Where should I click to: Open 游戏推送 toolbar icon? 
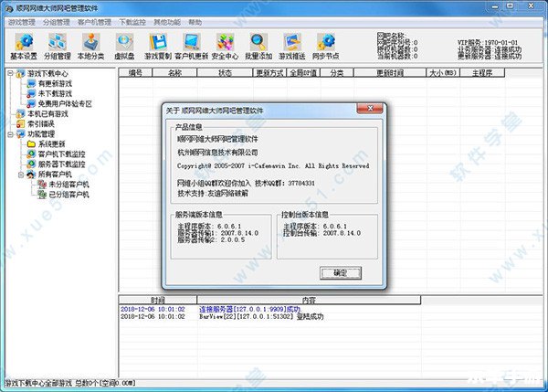click(292, 47)
